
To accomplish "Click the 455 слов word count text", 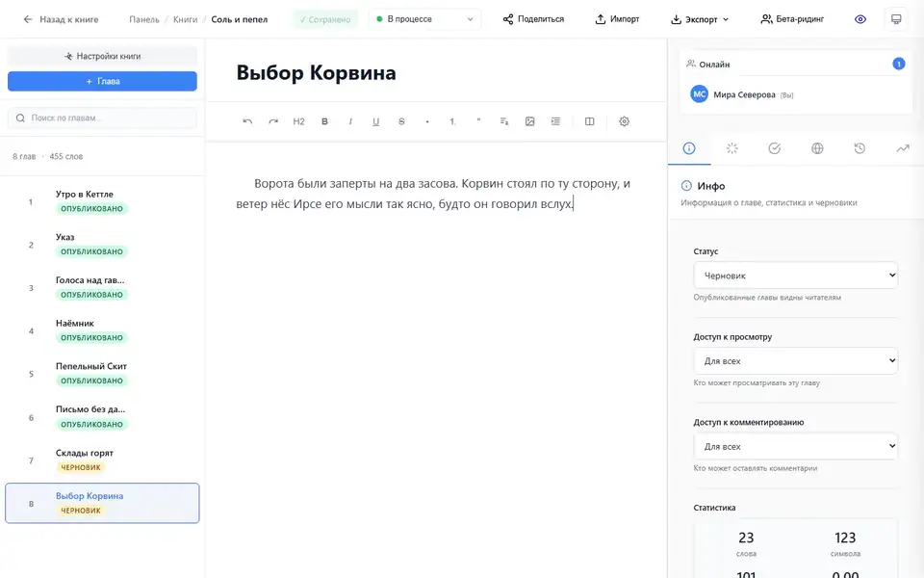I will tap(66, 156).
